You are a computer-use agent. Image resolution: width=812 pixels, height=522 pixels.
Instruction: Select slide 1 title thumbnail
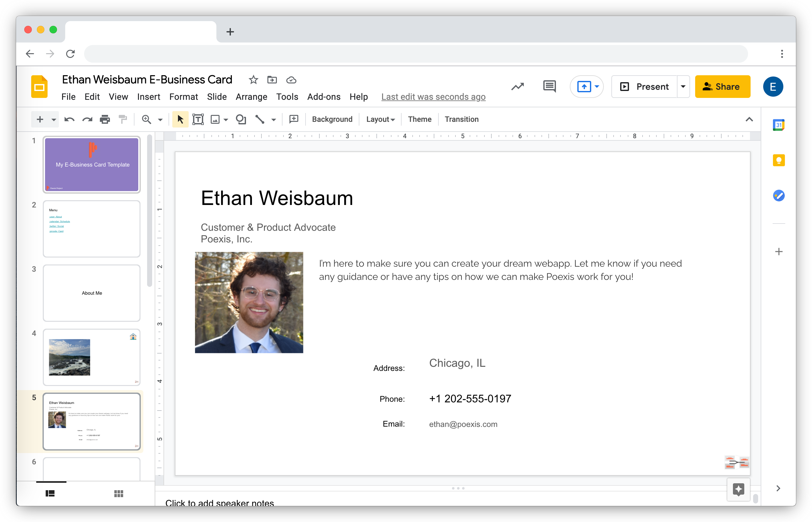92,165
